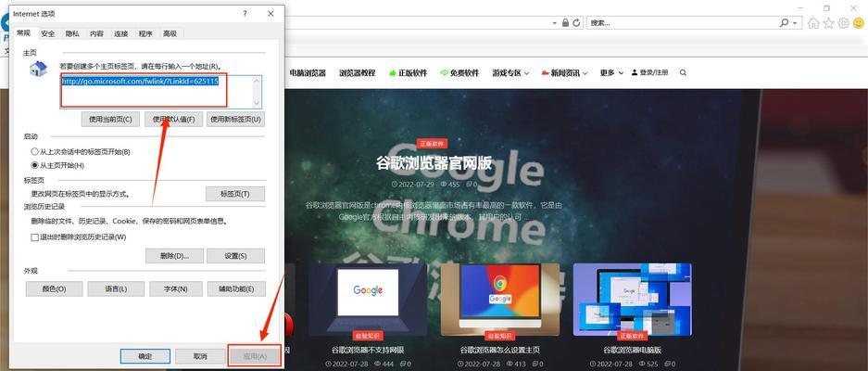Click 使用默认值(F) button

[x=174, y=120]
